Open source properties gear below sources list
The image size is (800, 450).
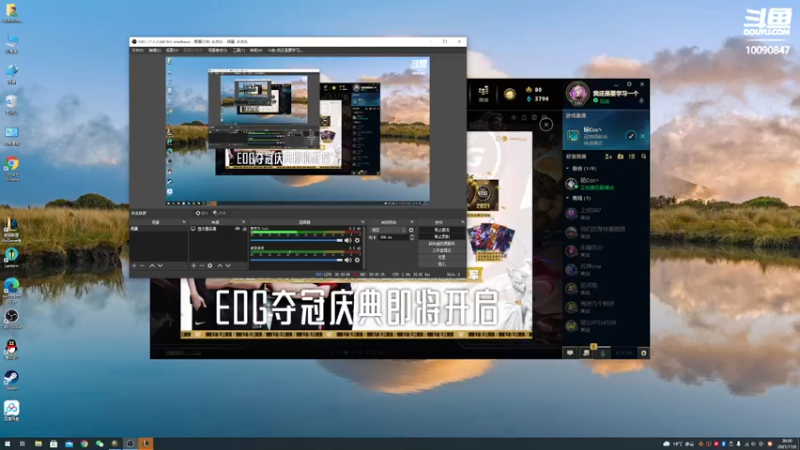click(x=210, y=266)
